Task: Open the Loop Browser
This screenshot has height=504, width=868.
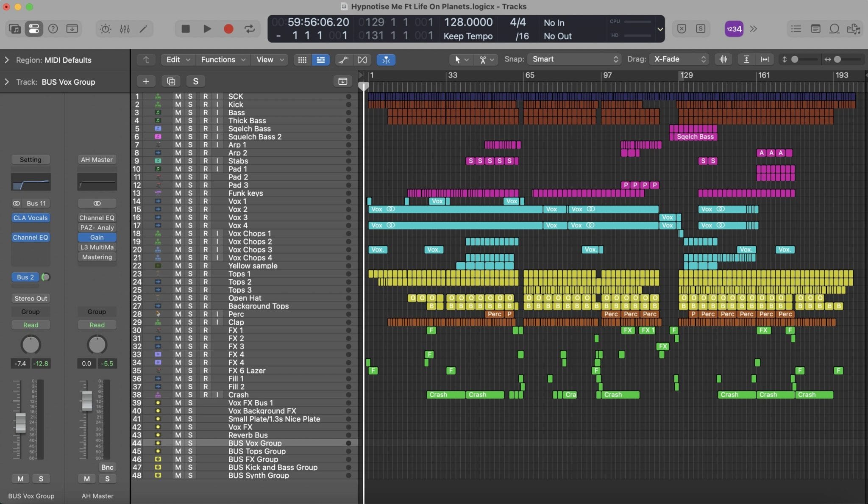Action: [x=834, y=28]
